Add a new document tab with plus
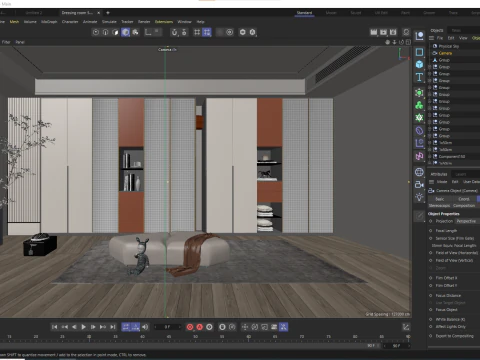The image size is (480, 360). tap(108, 13)
